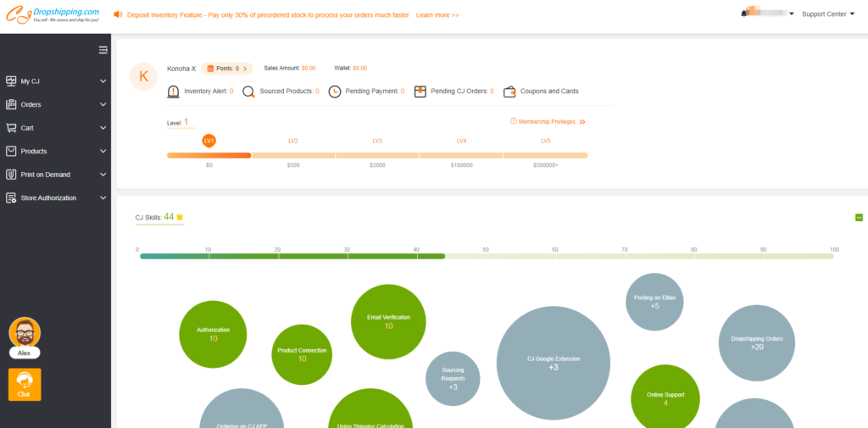
Task: Open the account name dropdown arrow
Action: pos(792,14)
